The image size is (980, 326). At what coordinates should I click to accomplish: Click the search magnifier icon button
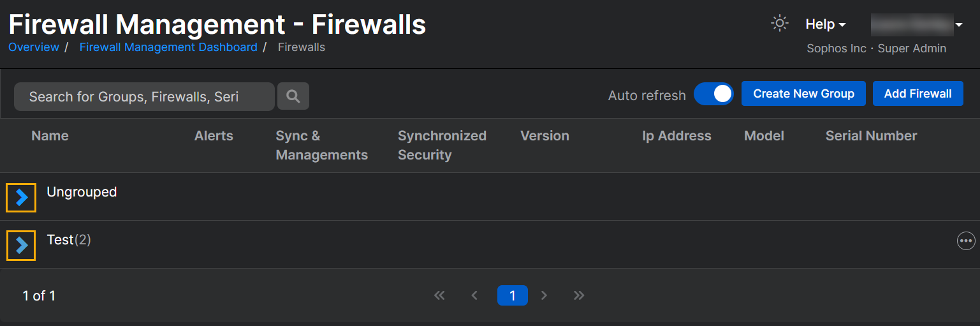293,96
